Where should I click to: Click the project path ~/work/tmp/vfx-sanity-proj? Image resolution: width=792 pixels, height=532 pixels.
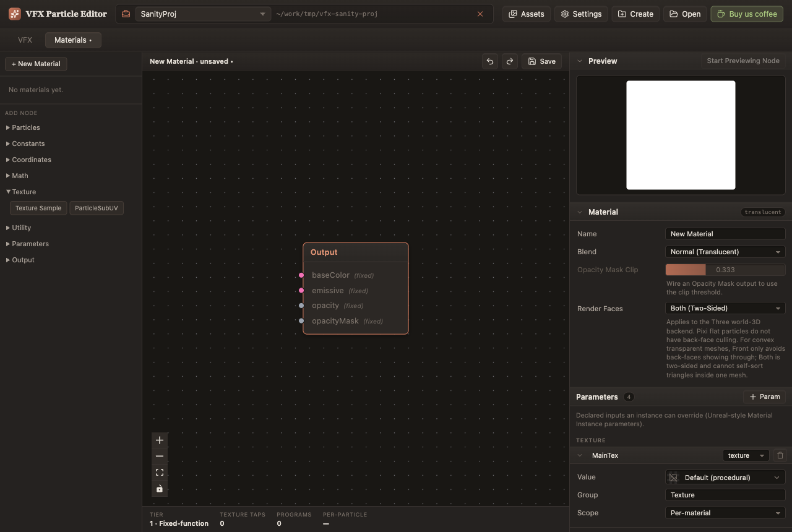pyautogui.click(x=327, y=14)
